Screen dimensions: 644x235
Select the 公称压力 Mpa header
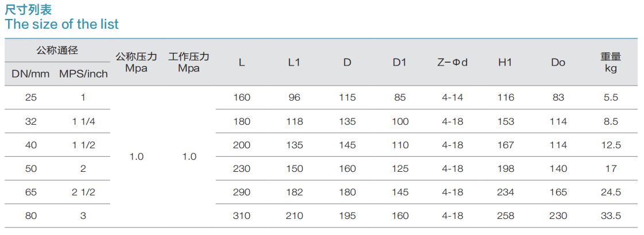pyautogui.click(x=137, y=62)
